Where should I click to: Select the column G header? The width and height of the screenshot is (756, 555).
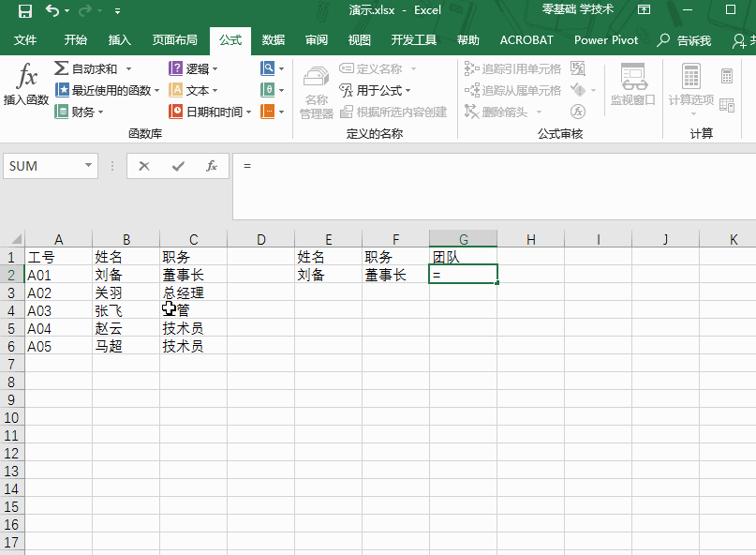tap(463, 239)
